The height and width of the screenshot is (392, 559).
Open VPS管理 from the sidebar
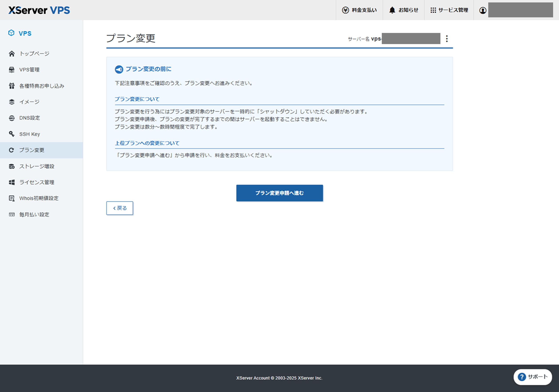click(x=29, y=70)
